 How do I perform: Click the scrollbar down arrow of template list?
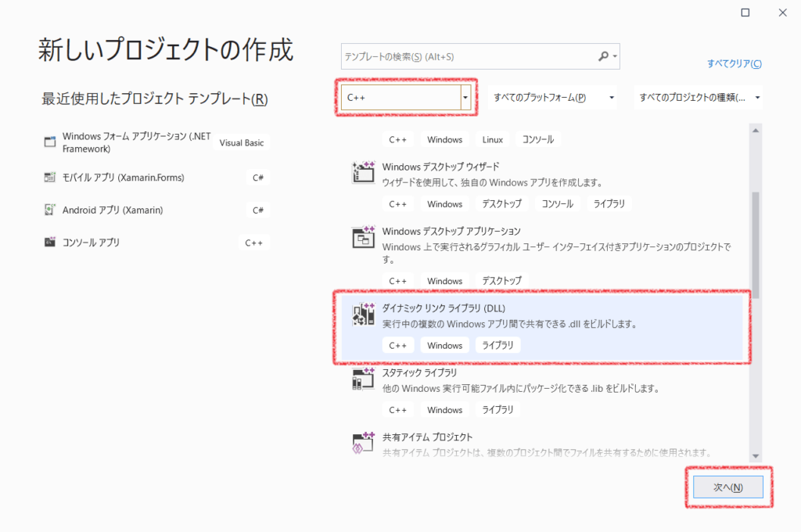coord(756,456)
